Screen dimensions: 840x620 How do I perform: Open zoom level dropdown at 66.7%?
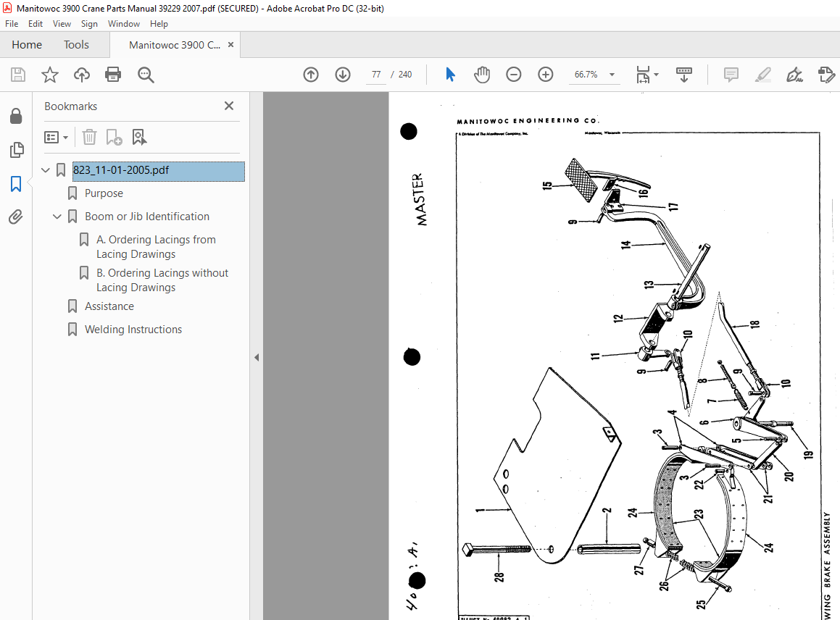[612, 75]
